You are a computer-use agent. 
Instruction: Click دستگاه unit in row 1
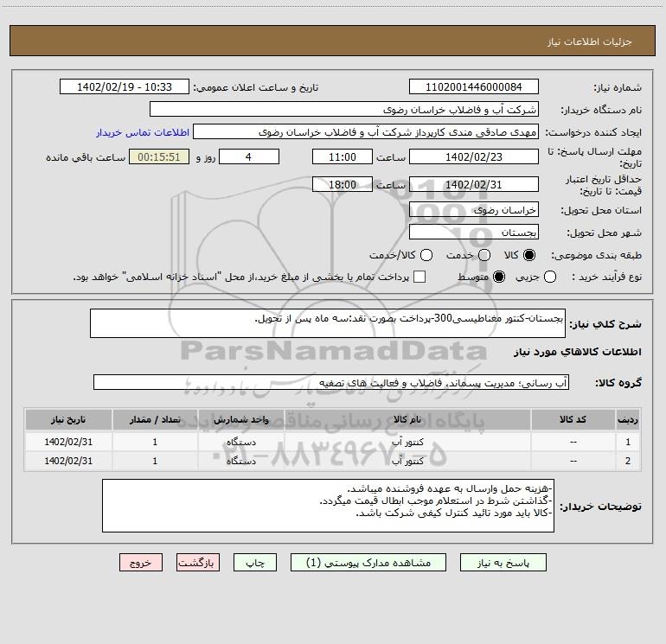point(241,442)
